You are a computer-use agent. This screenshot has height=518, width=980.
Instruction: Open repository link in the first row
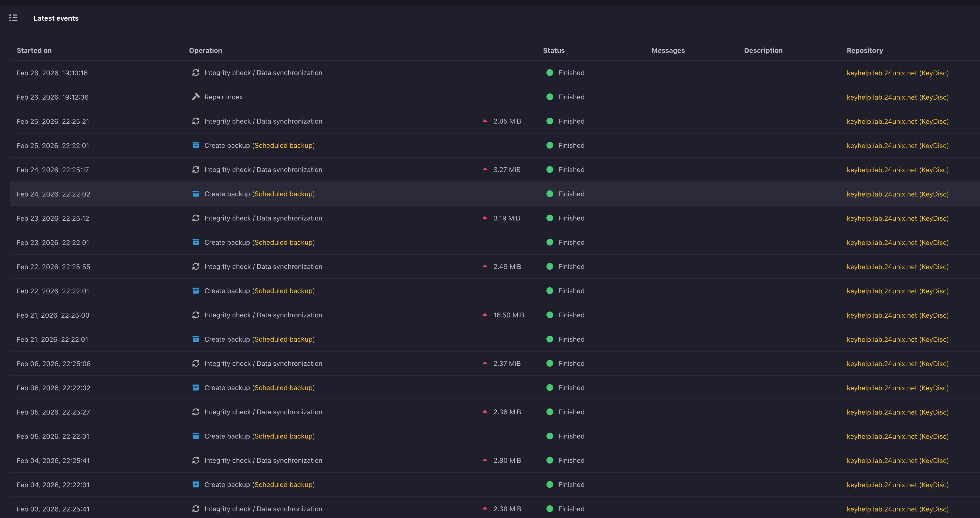click(x=897, y=73)
